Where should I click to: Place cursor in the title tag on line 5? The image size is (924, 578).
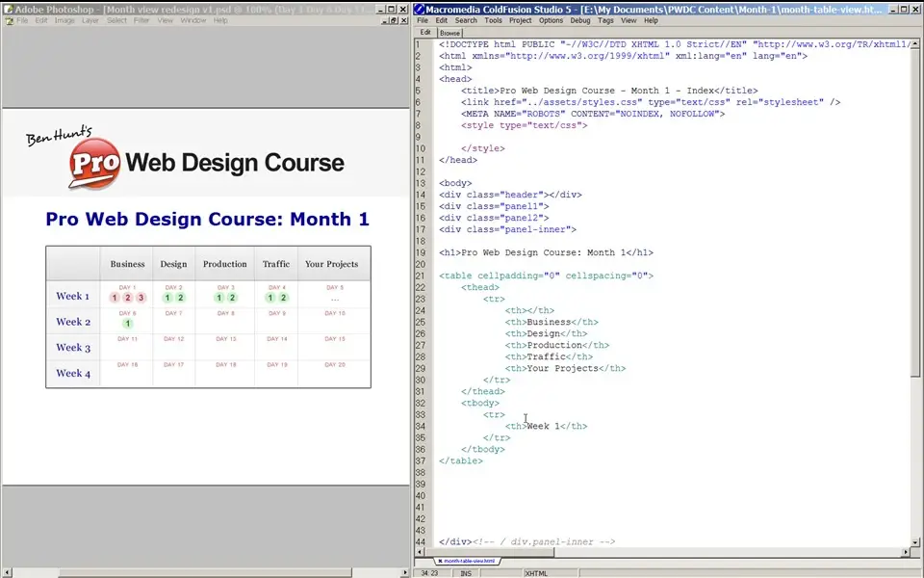pyautogui.click(x=609, y=91)
